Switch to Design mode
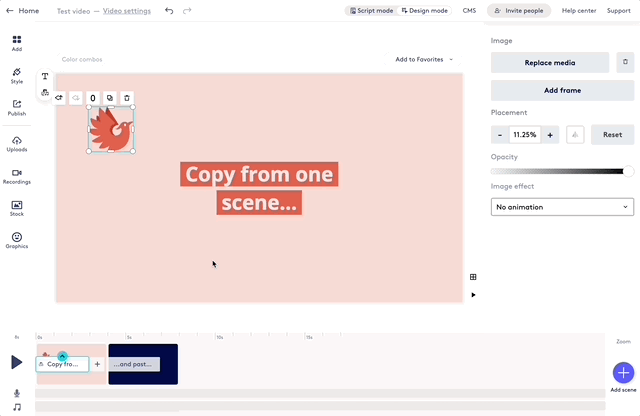This screenshot has width=640, height=416. (424, 11)
